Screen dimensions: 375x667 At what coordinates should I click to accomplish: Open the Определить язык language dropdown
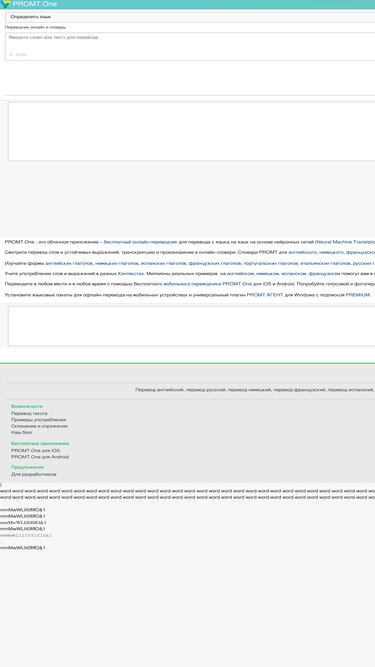point(190,17)
